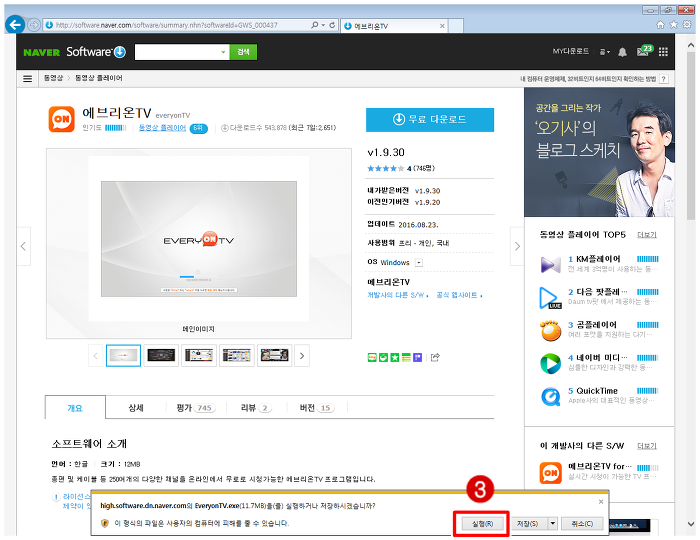This screenshot has width=700, height=540.
Task: Click 더보기 next to 동영상 플레이어 TOP5
Action: tap(647, 235)
